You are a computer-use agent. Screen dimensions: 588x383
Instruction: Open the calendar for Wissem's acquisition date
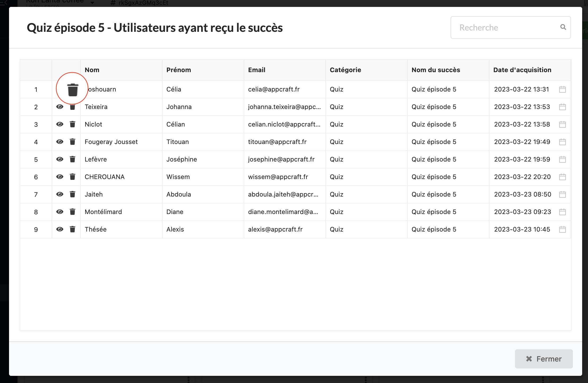click(x=562, y=177)
